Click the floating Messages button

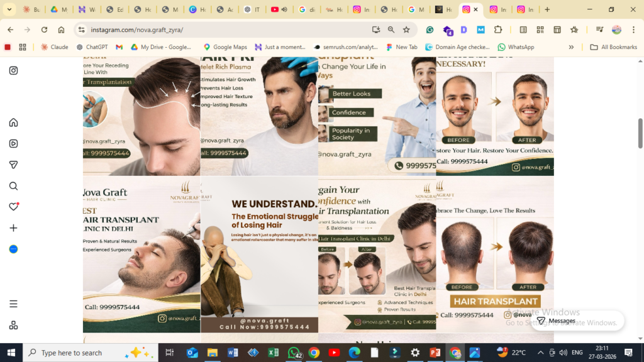click(x=555, y=321)
